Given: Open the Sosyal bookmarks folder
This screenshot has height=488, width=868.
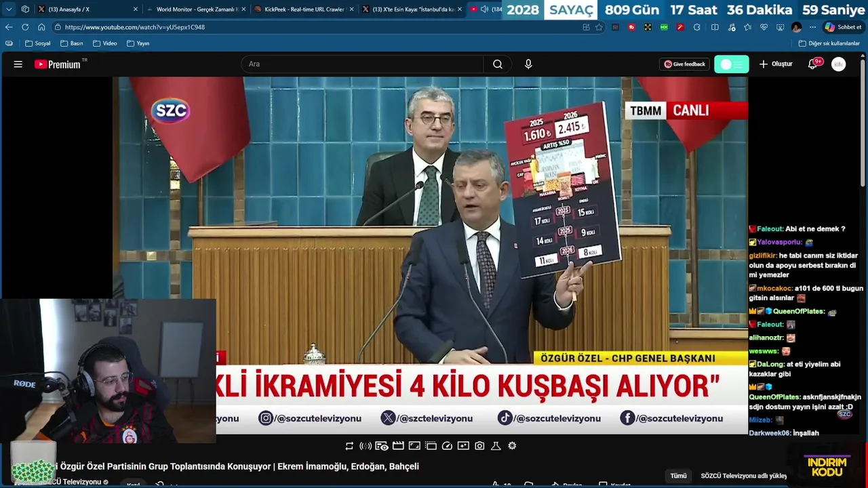Looking at the screenshot, I should 38,43.
